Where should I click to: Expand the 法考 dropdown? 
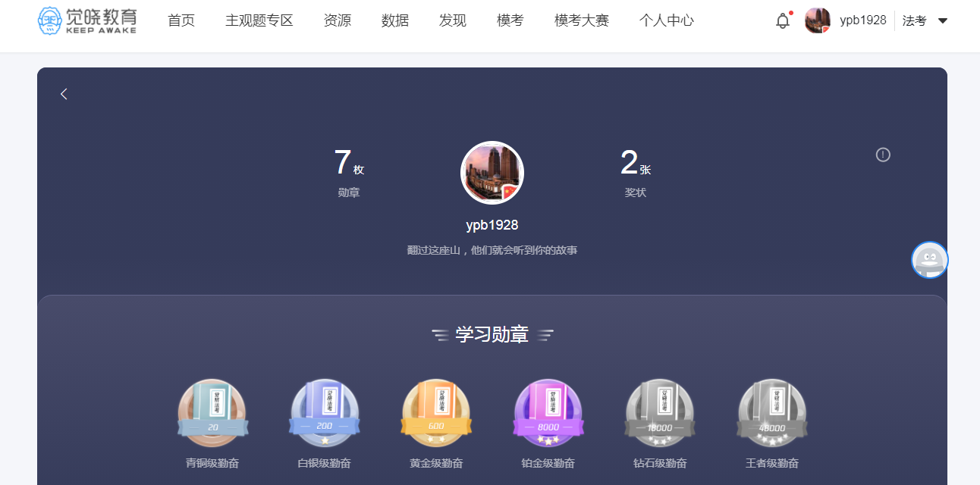925,20
